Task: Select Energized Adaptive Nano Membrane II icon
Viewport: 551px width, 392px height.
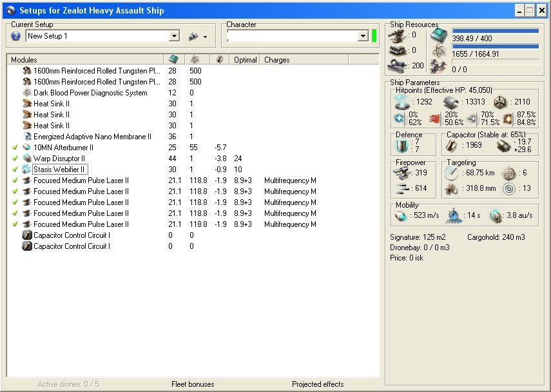Action: [x=26, y=137]
